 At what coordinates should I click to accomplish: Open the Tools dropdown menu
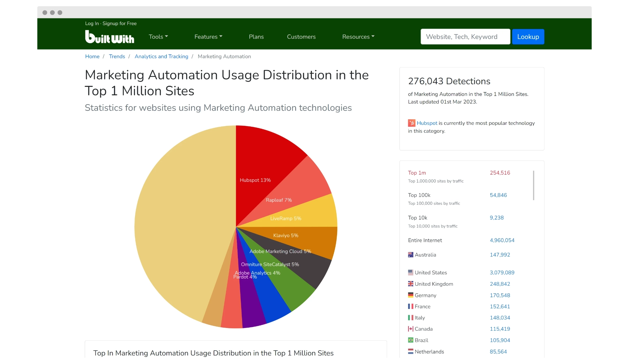(x=158, y=37)
